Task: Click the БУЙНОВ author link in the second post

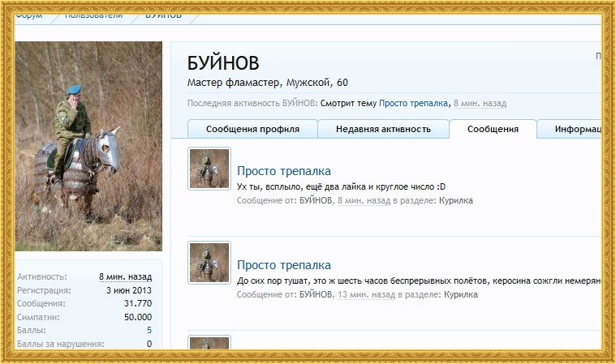Action: (x=316, y=294)
